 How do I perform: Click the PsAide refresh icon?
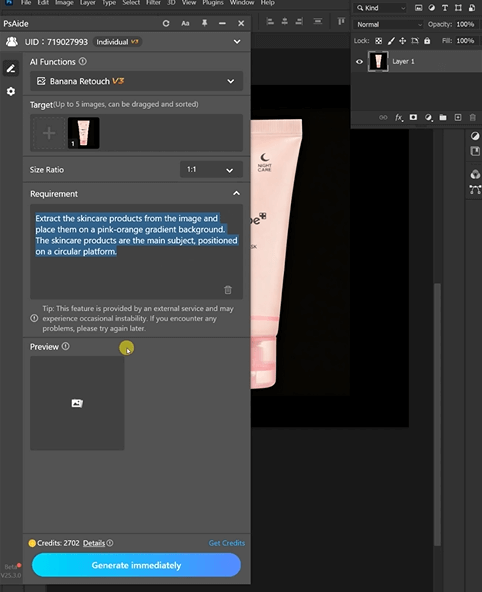166,23
